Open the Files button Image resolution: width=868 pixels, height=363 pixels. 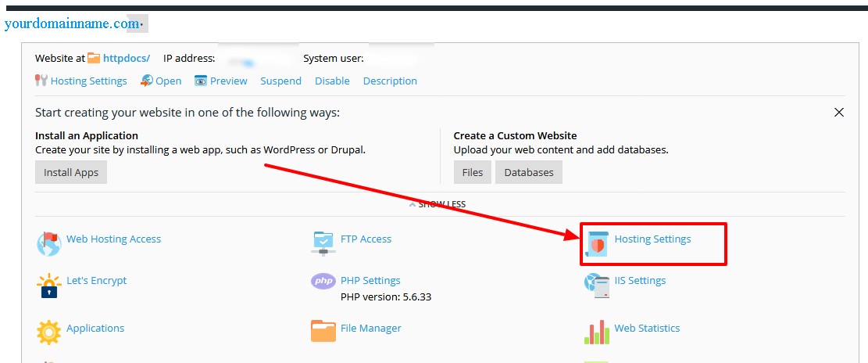[473, 172]
